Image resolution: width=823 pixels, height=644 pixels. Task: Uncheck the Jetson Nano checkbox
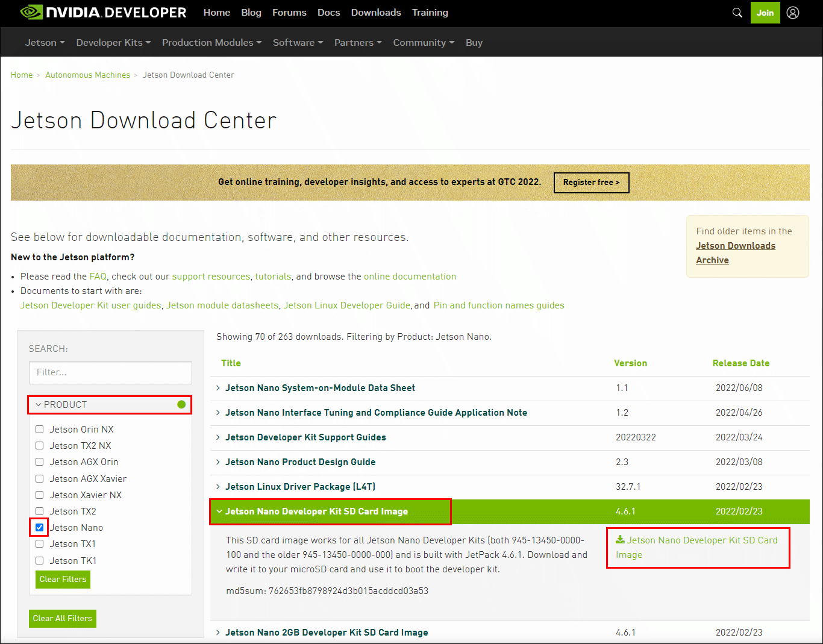pyautogui.click(x=39, y=528)
